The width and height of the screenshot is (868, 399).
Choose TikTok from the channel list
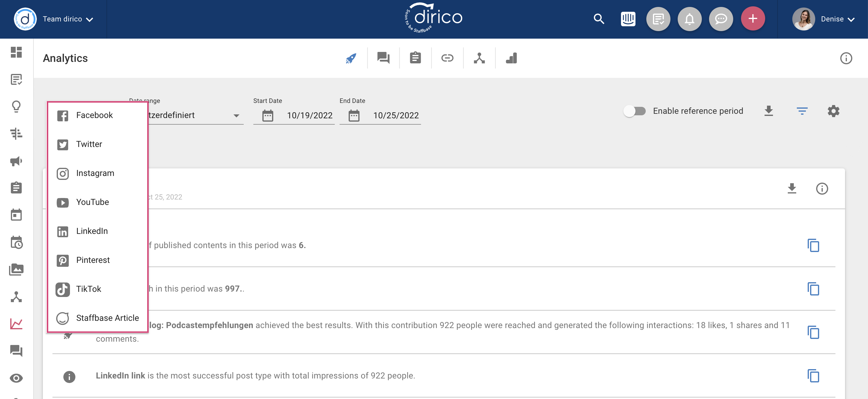click(x=98, y=289)
